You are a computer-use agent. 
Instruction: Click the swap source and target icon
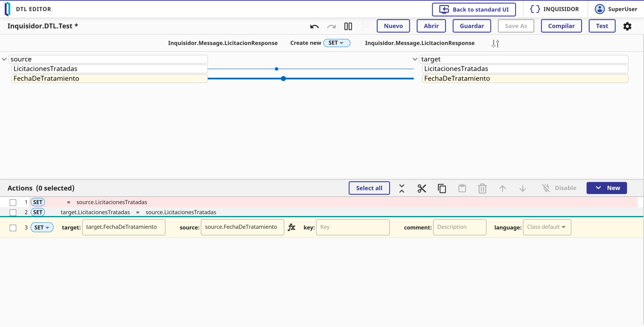(x=495, y=43)
